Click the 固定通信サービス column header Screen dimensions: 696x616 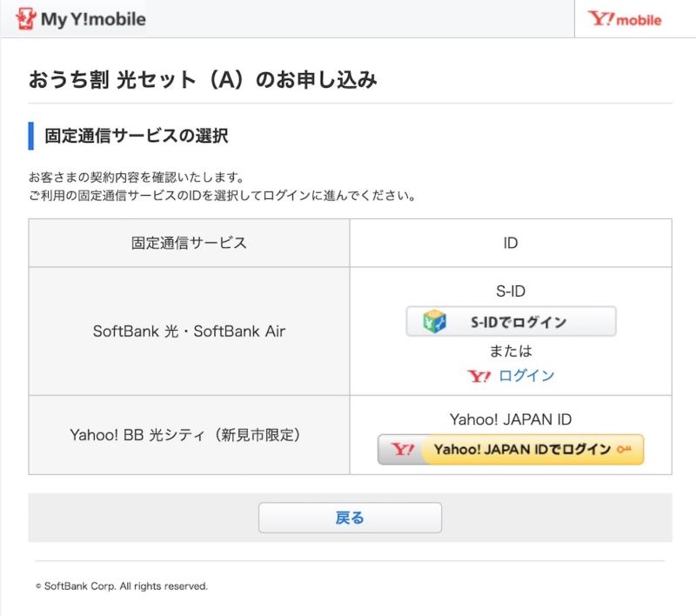pyautogui.click(x=189, y=243)
